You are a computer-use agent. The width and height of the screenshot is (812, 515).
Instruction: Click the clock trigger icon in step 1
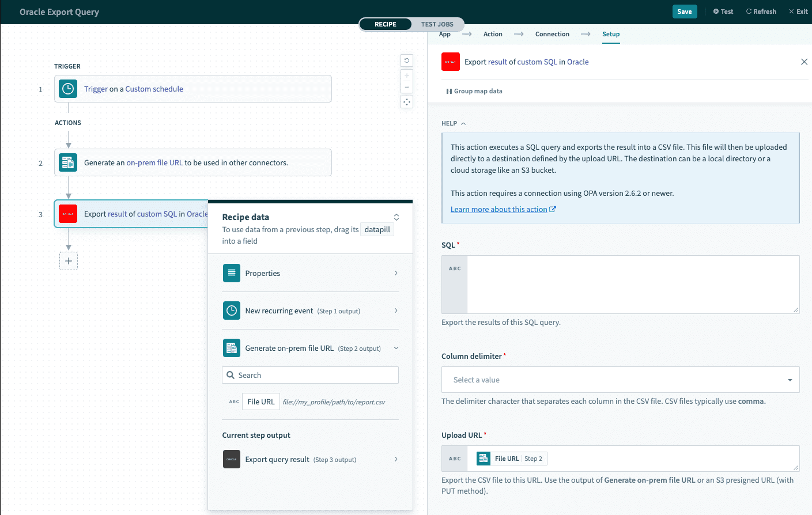[x=67, y=89]
